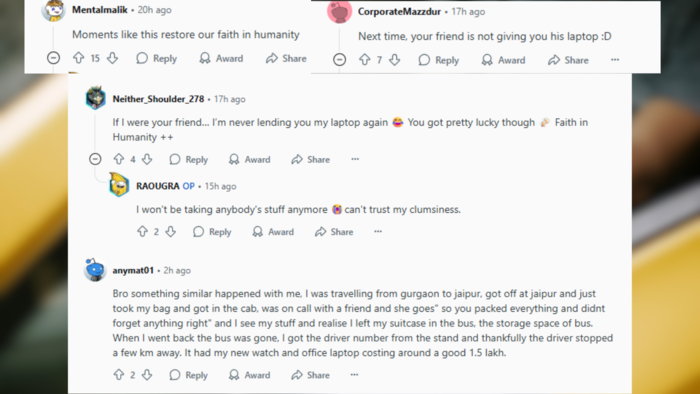Click Share arrow on RAOUGRA's reply
Image resolution: width=700 pixels, height=394 pixels.
[x=321, y=231]
